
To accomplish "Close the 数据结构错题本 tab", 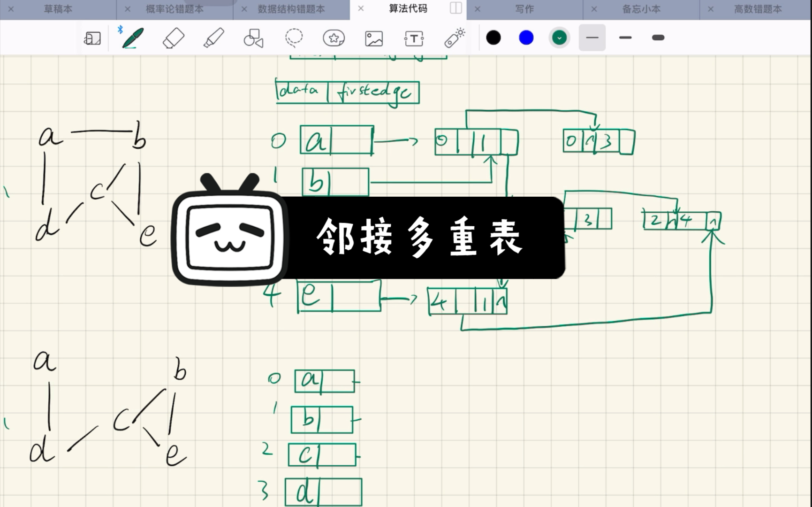I will click(x=244, y=9).
